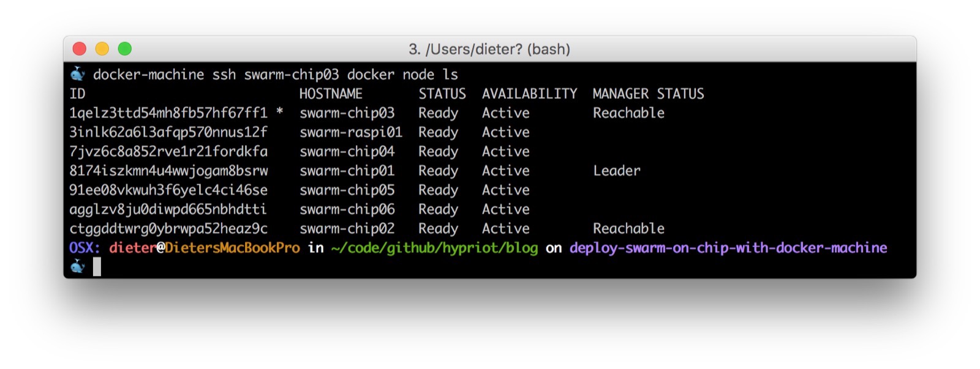980x369 pixels.
Task: Click hostname 'swarm-chip06'
Action: [347, 209]
